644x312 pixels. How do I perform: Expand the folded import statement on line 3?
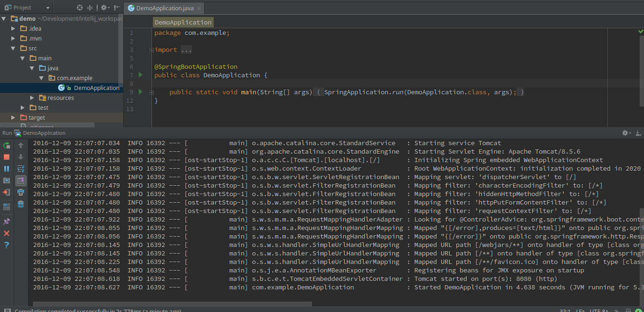(151, 49)
